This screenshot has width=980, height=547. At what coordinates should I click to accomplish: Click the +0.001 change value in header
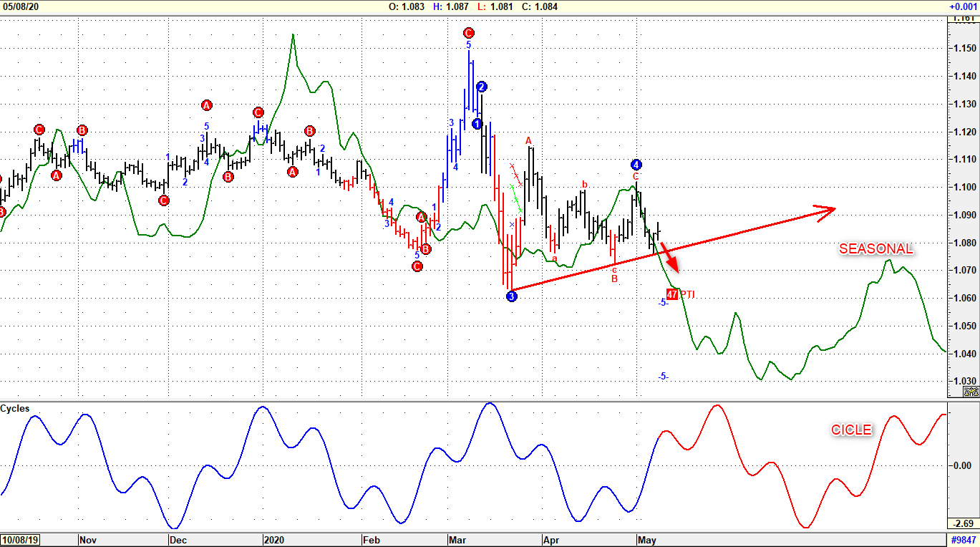pyautogui.click(x=963, y=6)
